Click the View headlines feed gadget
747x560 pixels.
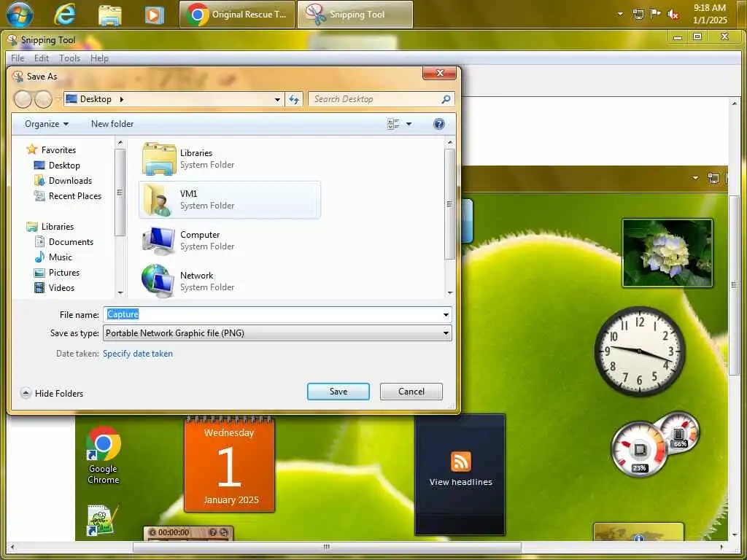coord(460,474)
